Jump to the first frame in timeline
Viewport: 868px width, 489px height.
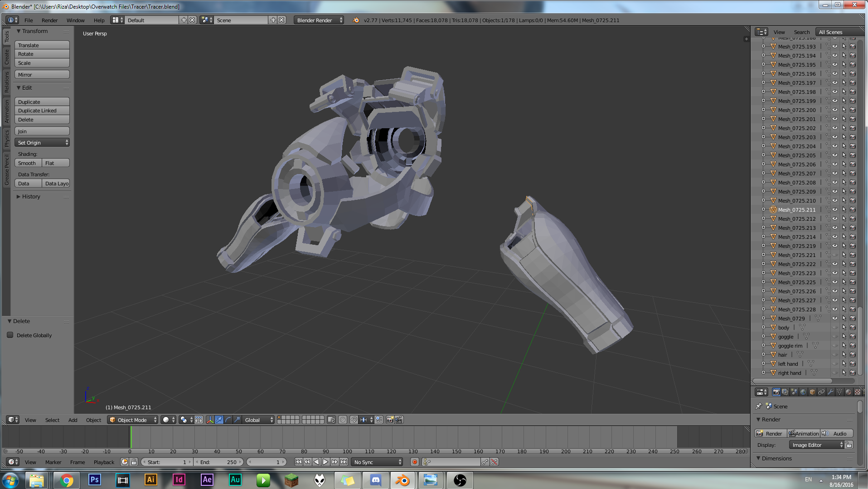pyautogui.click(x=298, y=462)
